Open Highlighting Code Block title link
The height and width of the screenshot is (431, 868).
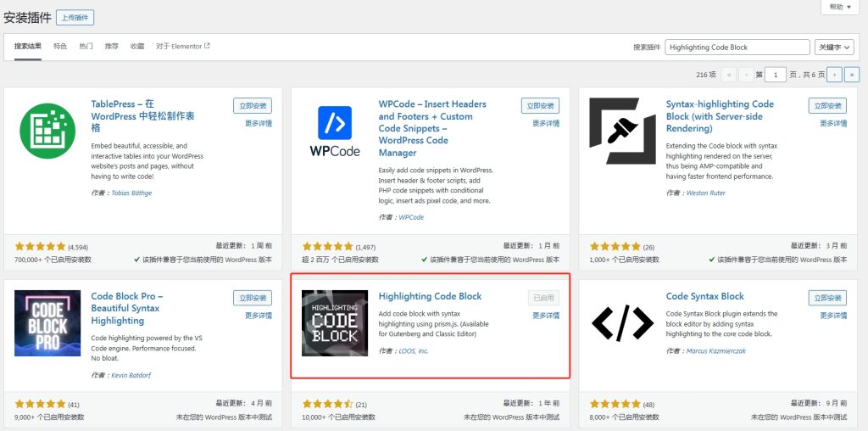point(430,296)
